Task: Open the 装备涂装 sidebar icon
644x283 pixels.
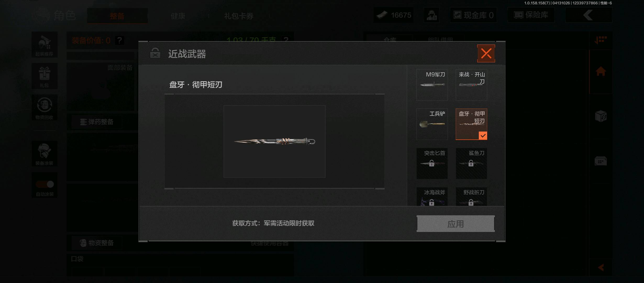Action: pyautogui.click(x=45, y=154)
